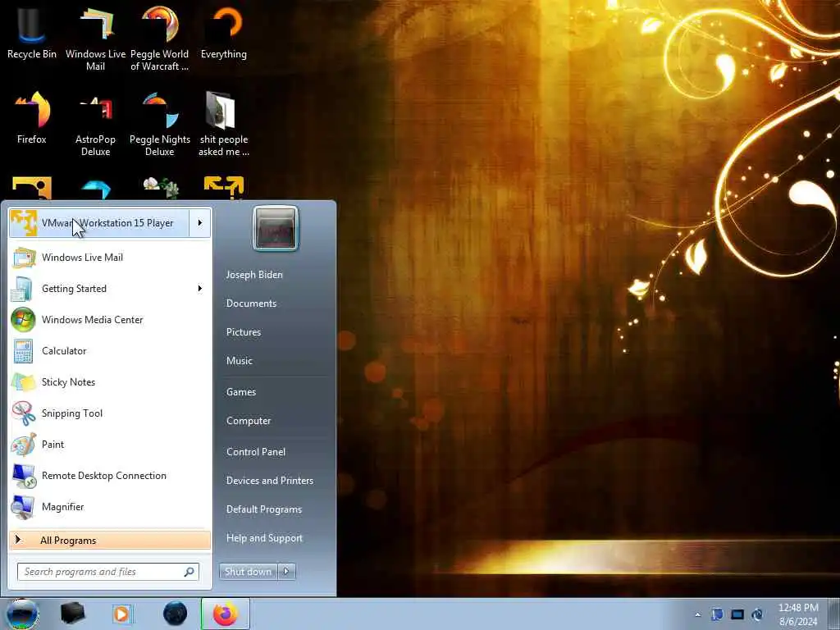Click the flag action center tray icon

pos(717,614)
